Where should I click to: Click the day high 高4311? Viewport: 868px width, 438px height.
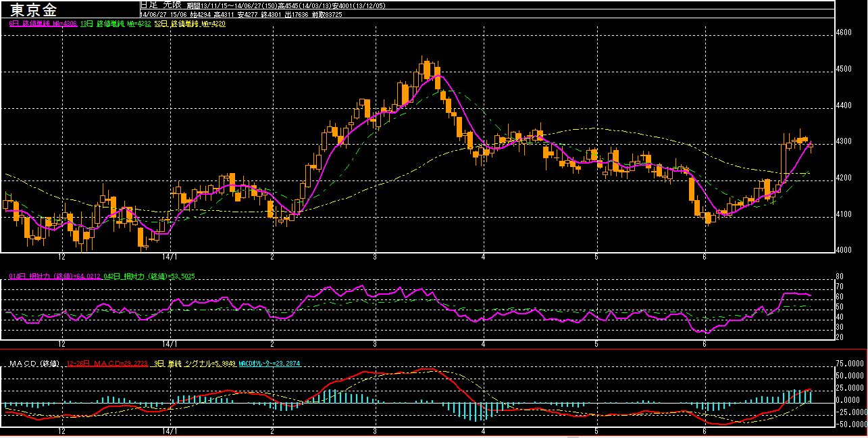[224, 15]
